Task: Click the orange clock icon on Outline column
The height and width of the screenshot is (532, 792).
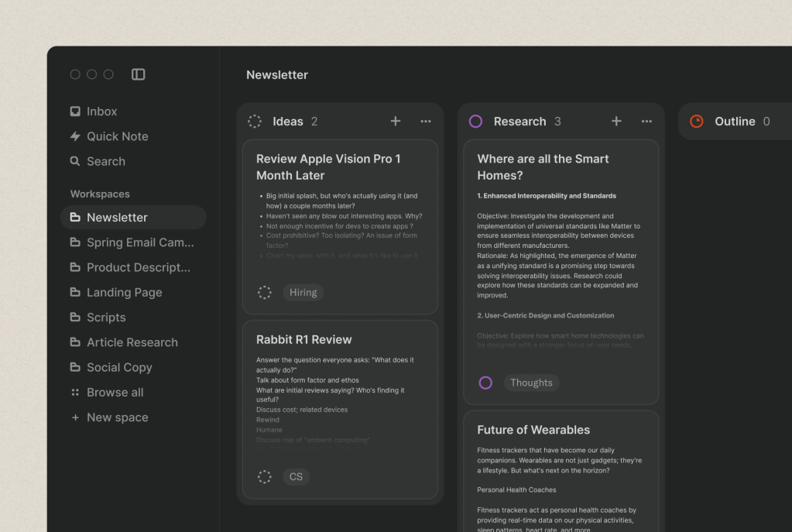Action: point(696,121)
